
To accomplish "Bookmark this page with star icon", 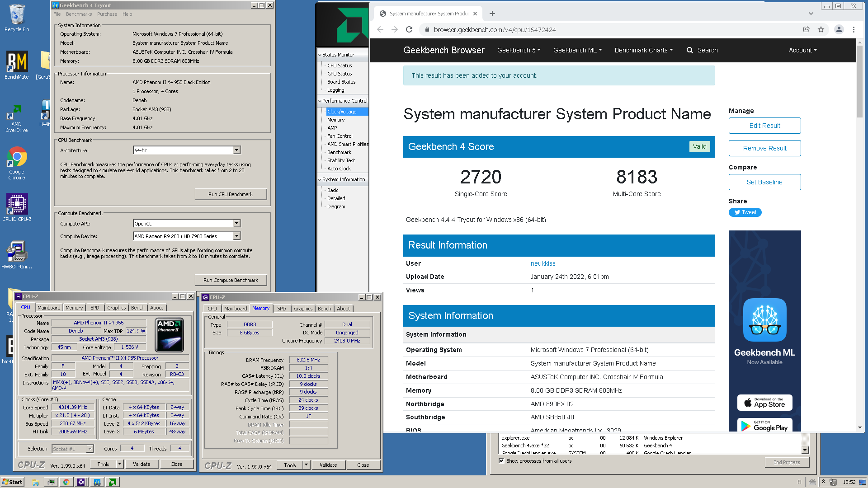I will click(821, 29).
